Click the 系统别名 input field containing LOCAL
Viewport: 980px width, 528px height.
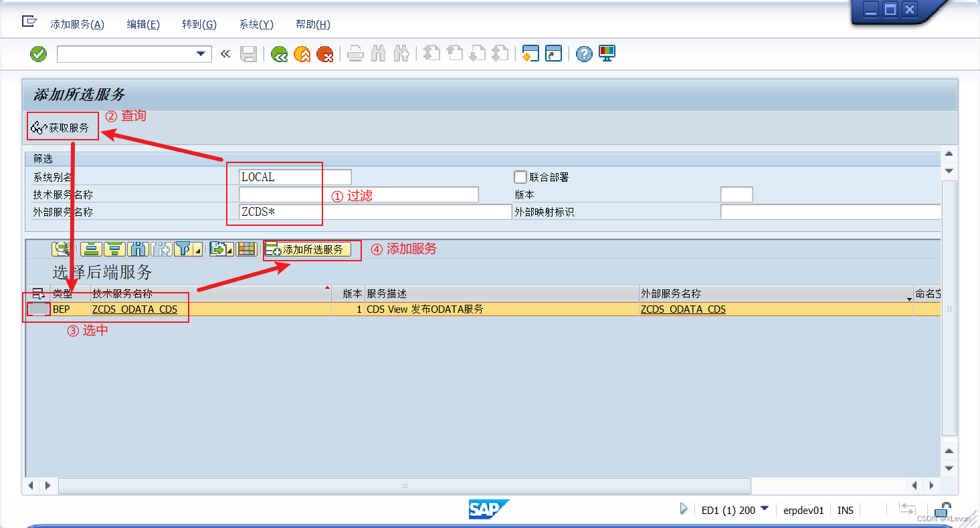pyautogui.click(x=295, y=177)
